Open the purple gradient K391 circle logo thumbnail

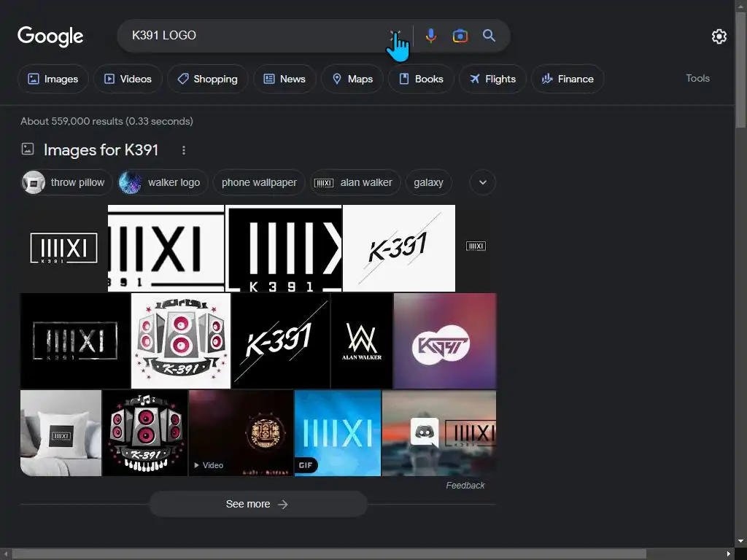point(445,341)
